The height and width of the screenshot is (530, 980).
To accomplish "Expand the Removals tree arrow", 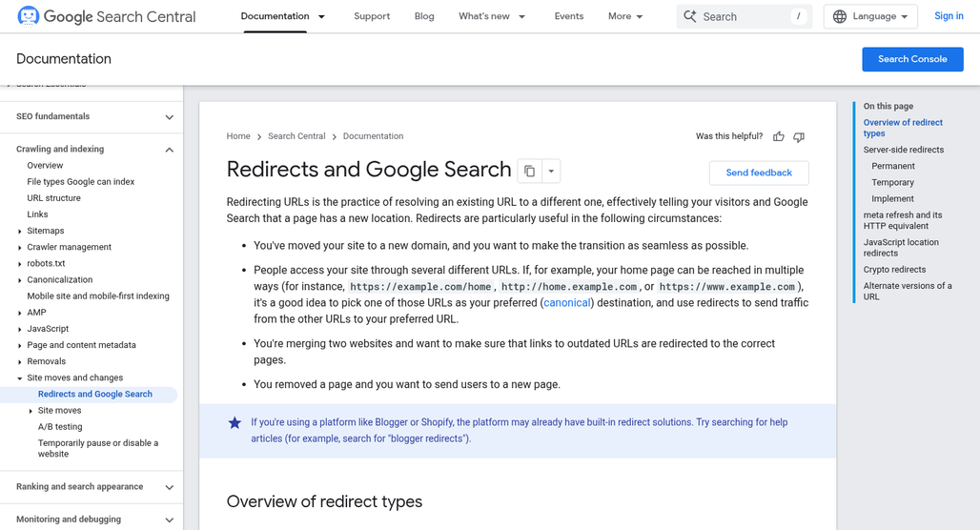I will pos(20,361).
